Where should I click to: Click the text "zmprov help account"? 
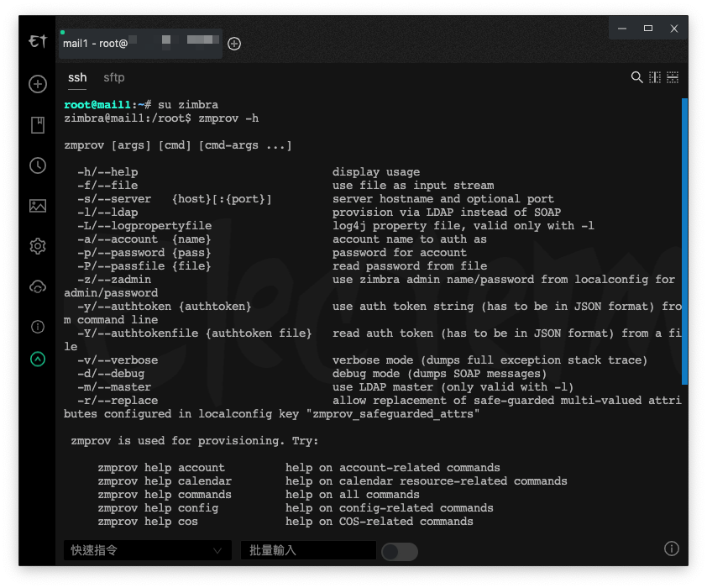161,468
